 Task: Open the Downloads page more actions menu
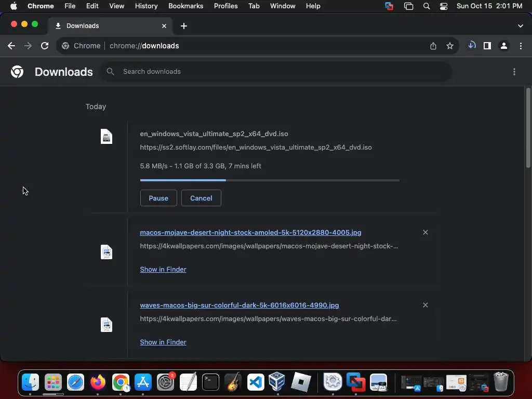(514, 72)
